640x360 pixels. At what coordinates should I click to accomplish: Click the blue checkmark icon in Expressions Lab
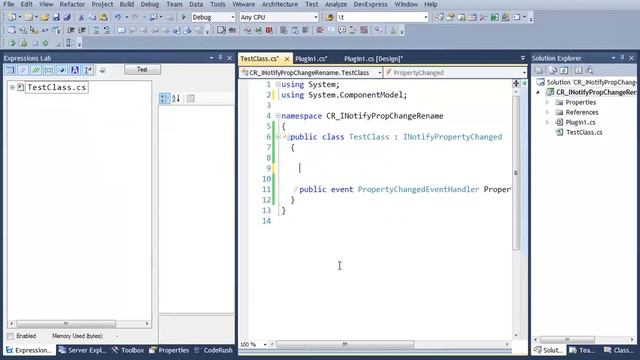(x=62, y=70)
